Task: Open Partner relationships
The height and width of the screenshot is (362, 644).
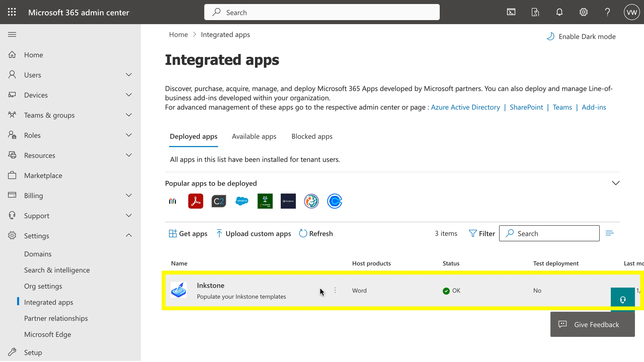Action: click(x=56, y=319)
